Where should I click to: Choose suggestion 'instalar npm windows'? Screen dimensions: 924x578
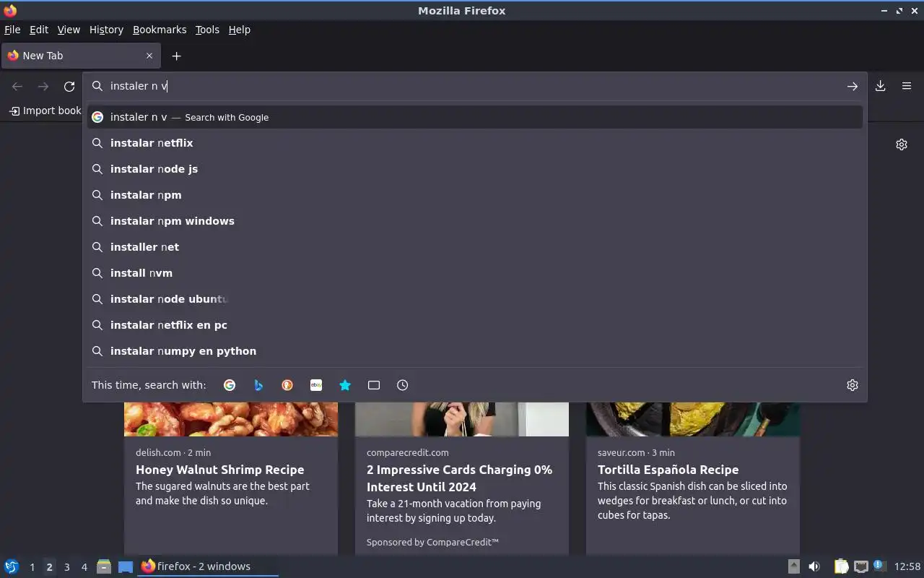[475, 221]
